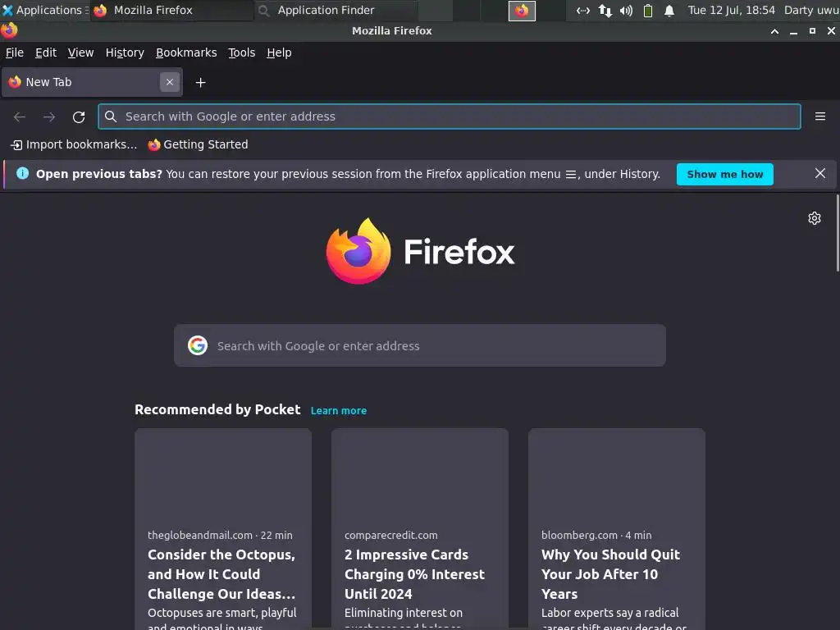Close the New Tab tab

(x=170, y=82)
